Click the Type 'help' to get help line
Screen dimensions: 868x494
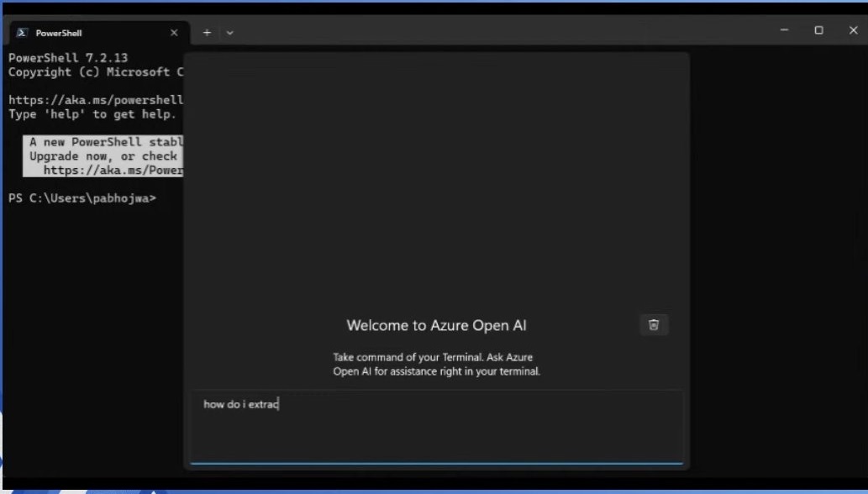92,113
